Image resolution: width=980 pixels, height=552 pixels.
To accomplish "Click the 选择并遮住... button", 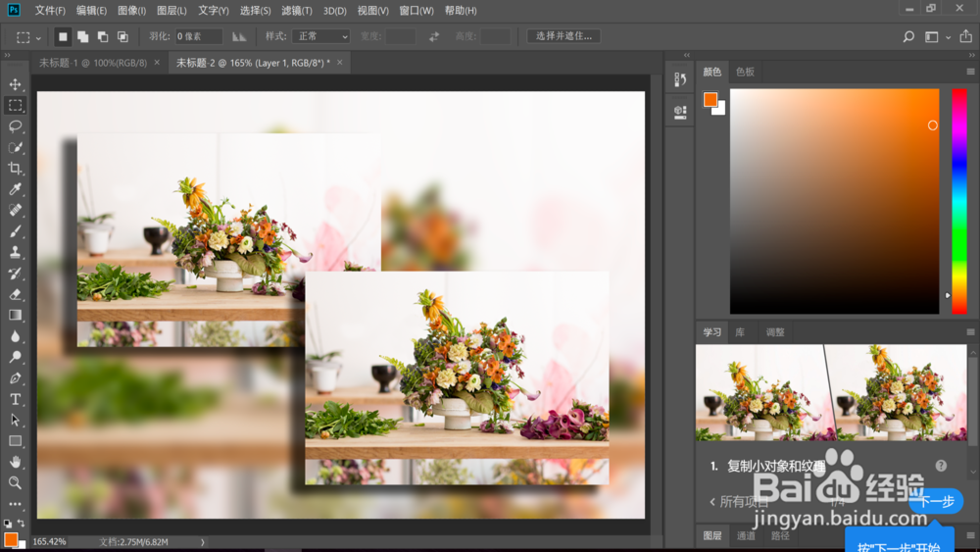I will [563, 36].
